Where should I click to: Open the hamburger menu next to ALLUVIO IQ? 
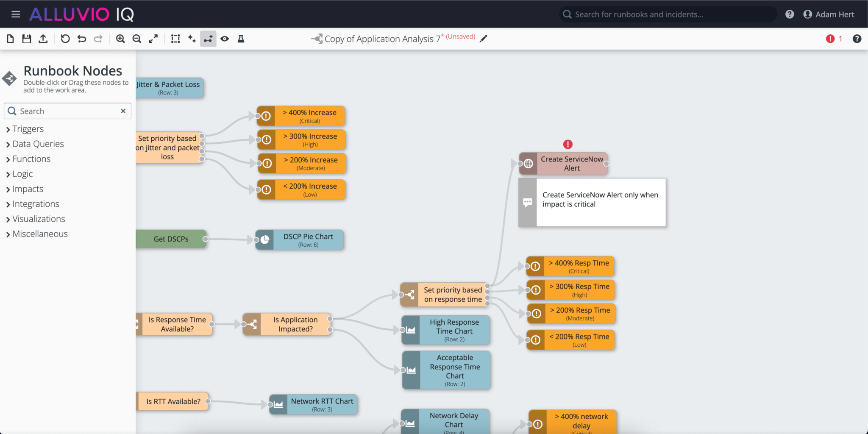click(16, 14)
